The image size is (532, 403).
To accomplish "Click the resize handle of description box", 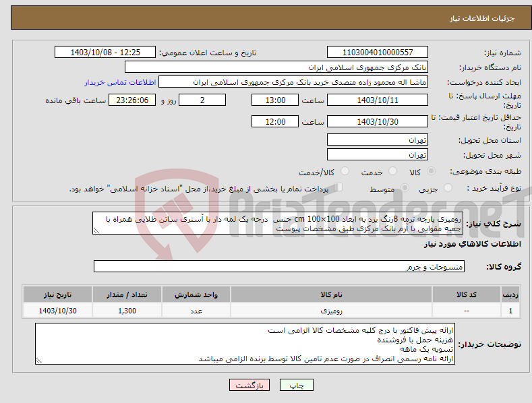I will (x=96, y=230).
